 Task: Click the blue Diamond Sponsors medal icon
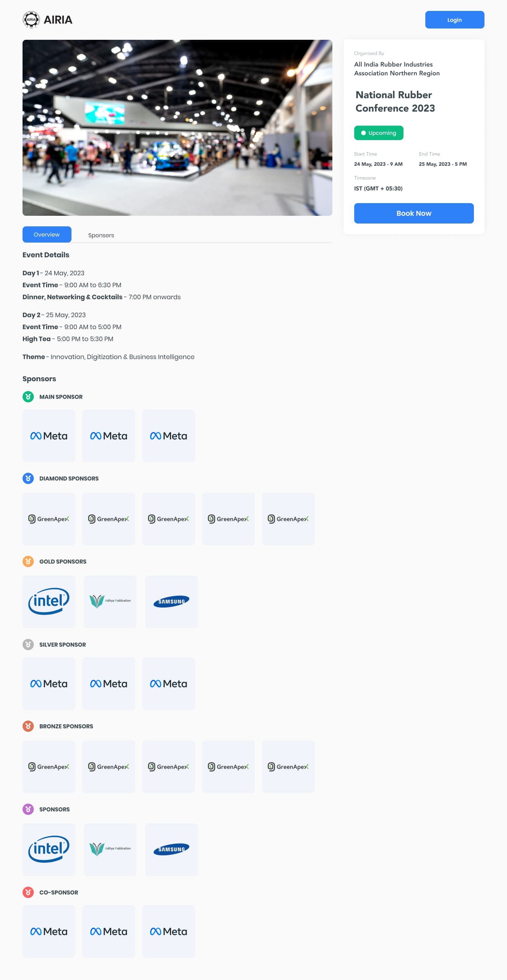coord(28,479)
